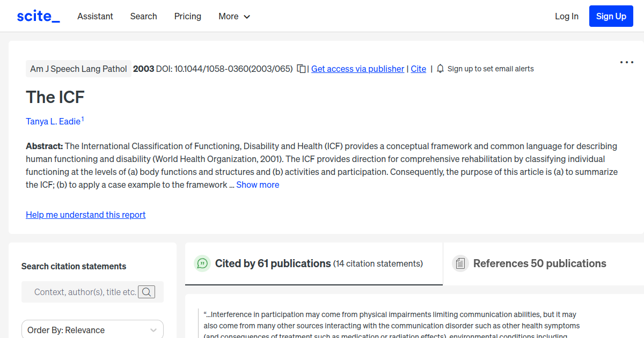The height and width of the screenshot is (338, 644).
Task: Expand the More menu chevron
Action: tap(247, 17)
